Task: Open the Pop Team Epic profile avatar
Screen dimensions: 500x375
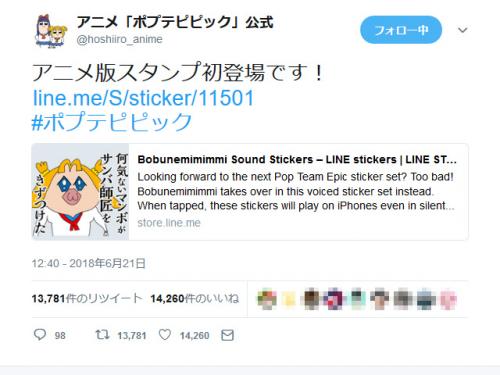Action: pos(51,31)
